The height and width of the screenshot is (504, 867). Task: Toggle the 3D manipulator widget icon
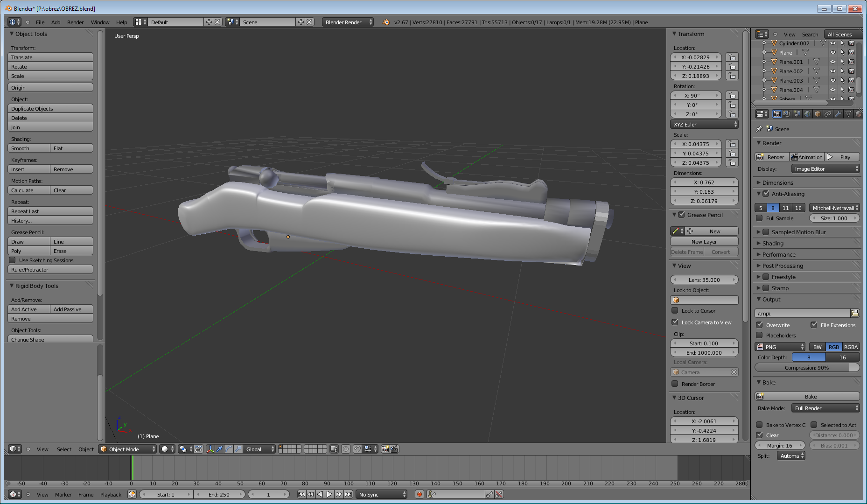(210, 449)
